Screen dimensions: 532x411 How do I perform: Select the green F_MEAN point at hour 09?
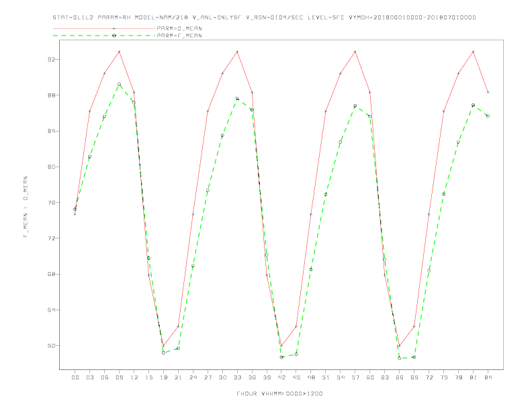tap(119, 85)
